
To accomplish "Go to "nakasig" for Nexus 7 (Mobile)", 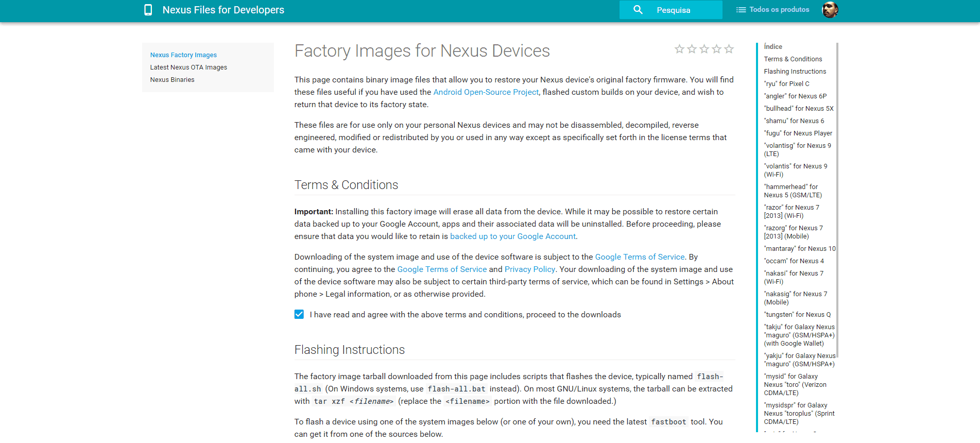I will 796,298.
